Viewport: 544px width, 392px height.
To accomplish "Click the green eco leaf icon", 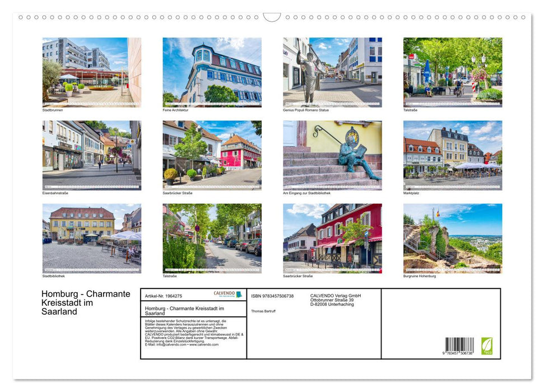I will [x=487, y=346].
